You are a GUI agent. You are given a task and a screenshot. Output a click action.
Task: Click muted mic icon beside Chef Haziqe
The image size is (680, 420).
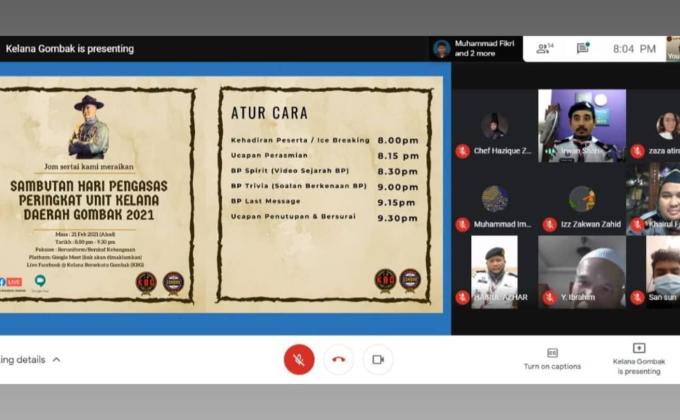pos(462,151)
